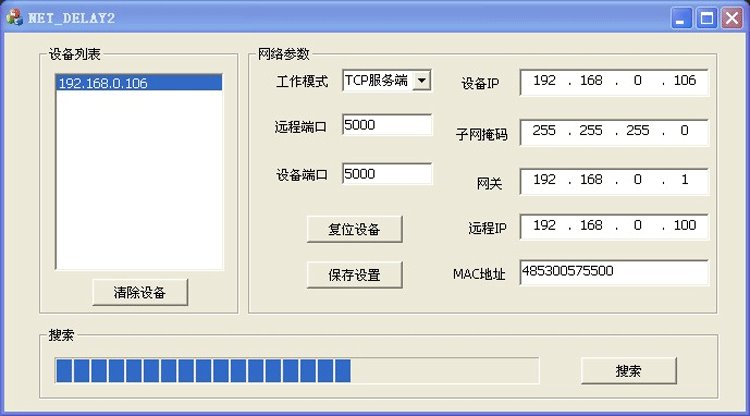Minimize the NET_DELAY2 window
This screenshot has width=750, height=416.
[681, 17]
